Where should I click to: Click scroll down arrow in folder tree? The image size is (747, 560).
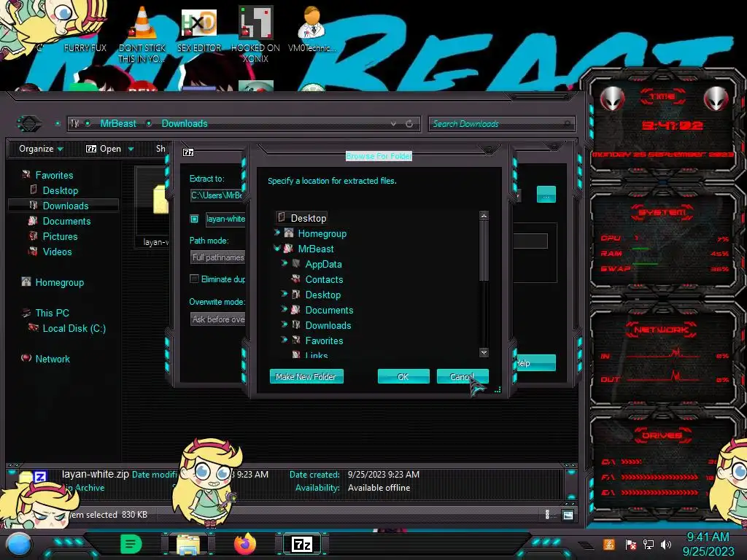(484, 352)
